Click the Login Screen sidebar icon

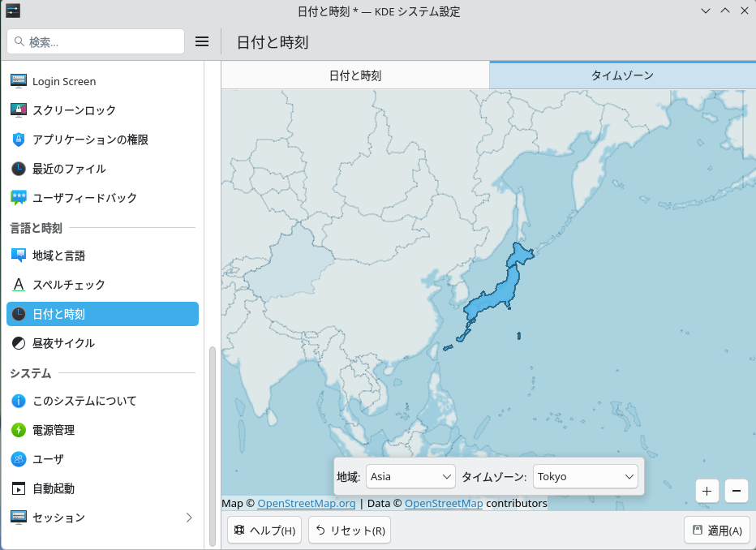18,81
